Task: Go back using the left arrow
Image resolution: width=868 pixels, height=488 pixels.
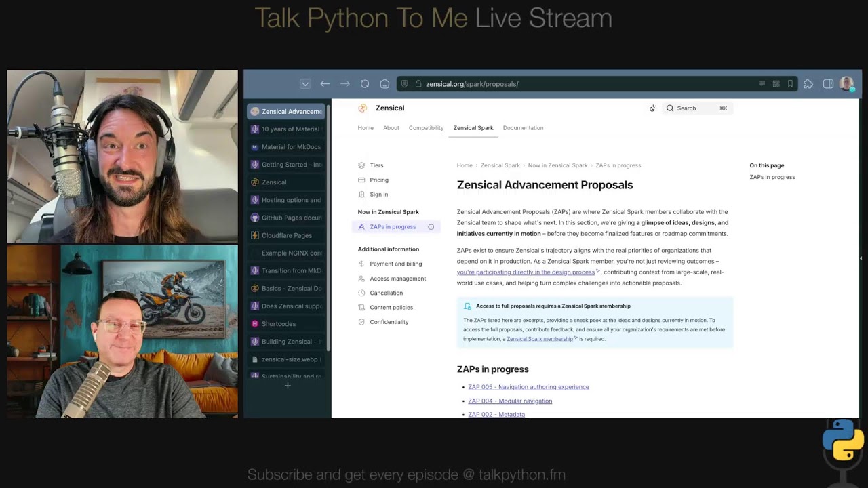Action: [325, 84]
